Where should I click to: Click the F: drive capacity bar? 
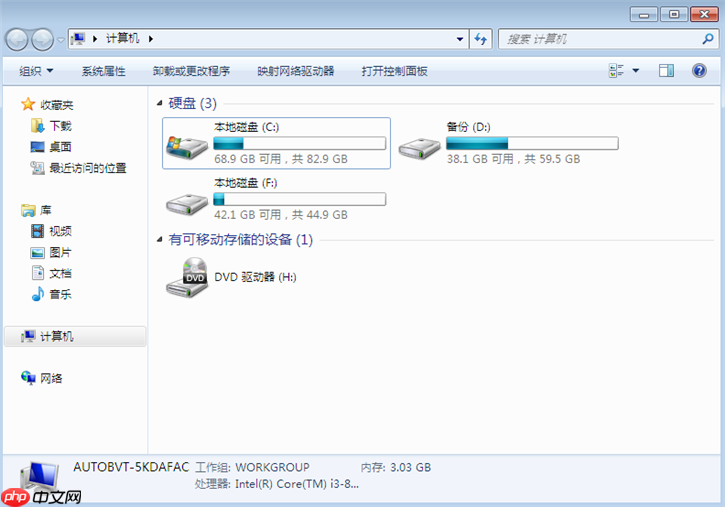300,199
